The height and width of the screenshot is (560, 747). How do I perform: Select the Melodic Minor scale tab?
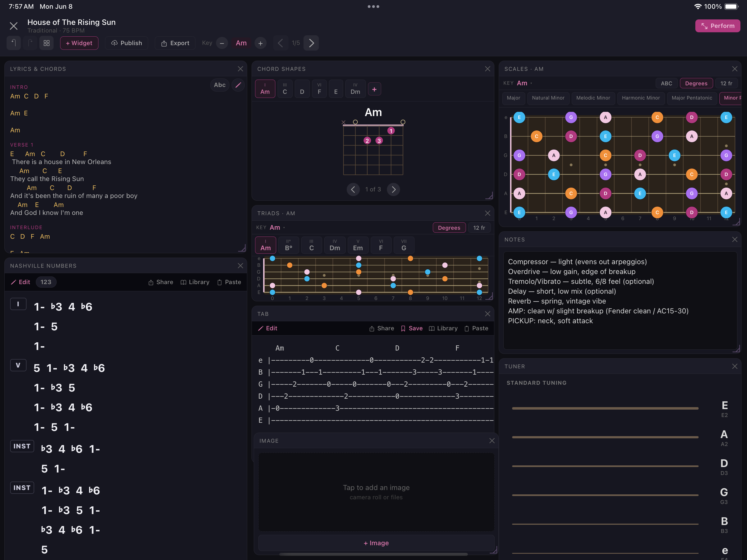point(593,98)
